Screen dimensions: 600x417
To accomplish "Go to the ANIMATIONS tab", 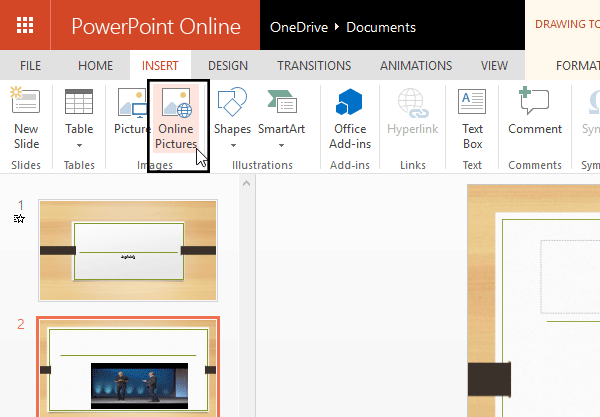I will pyautogui.click(x=416, y=66).
